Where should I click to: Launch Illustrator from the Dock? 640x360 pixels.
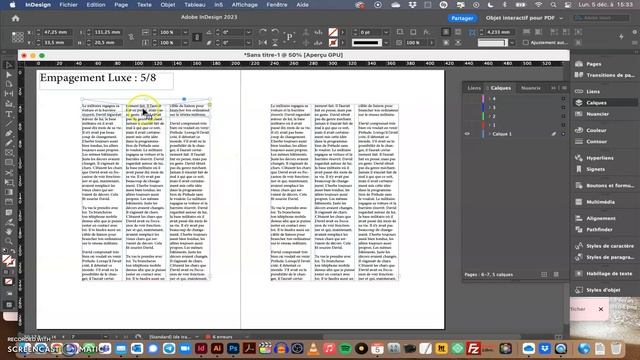(217, 349)
